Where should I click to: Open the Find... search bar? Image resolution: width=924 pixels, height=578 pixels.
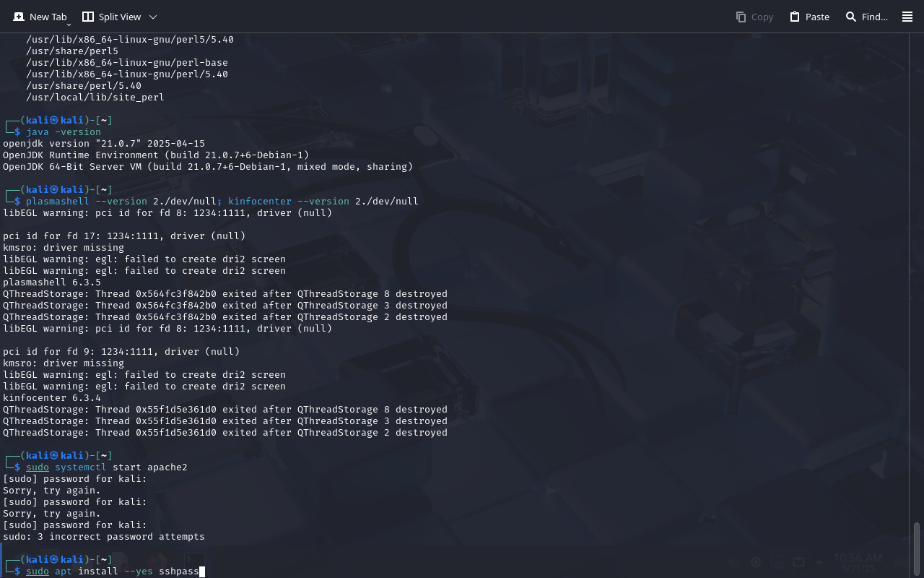coord(866,17)
